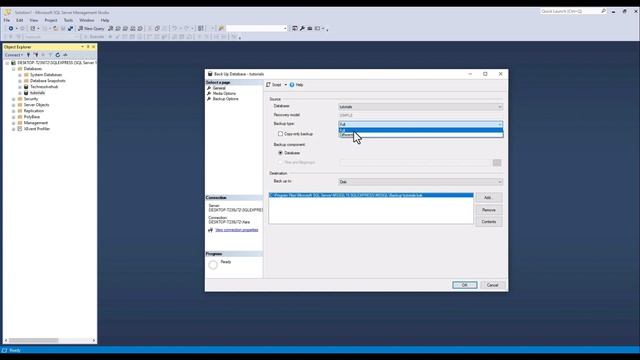Expand the System Databases node

pyautogui.click(x=20, y=75)
